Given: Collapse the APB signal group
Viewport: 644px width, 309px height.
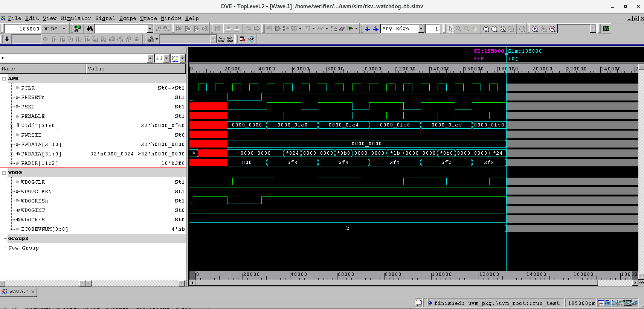Looking at the screenshot, I should (4, 79).
